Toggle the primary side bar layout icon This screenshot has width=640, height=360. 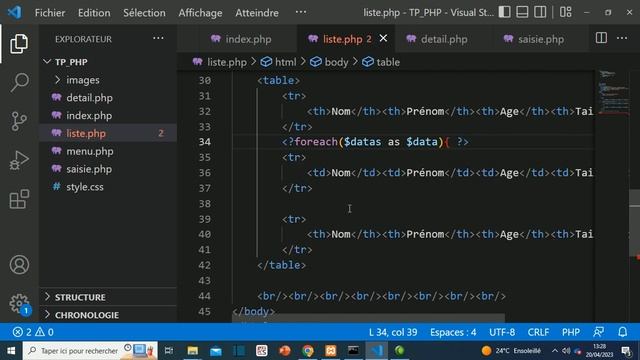(x=504, y=12)
